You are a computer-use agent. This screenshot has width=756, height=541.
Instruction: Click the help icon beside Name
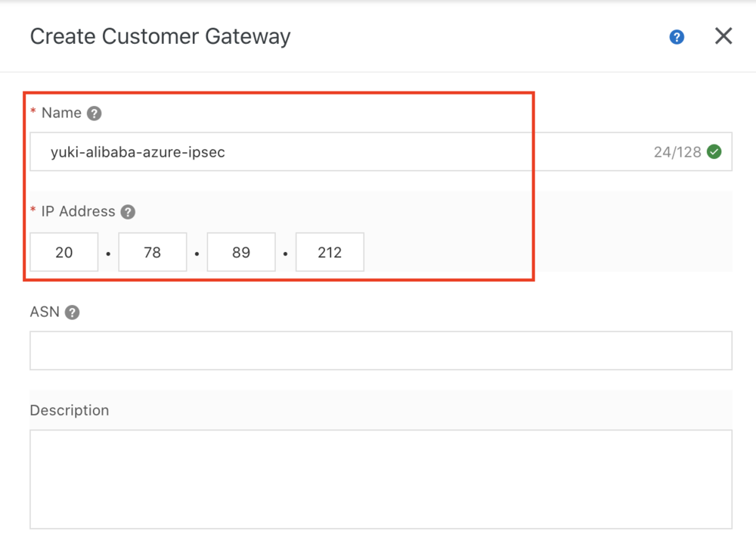click(94, 113)
